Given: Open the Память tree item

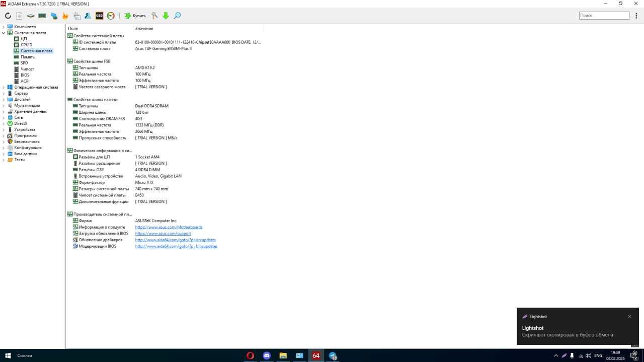Looking at the screenshot, I should (x=28, y=57).
